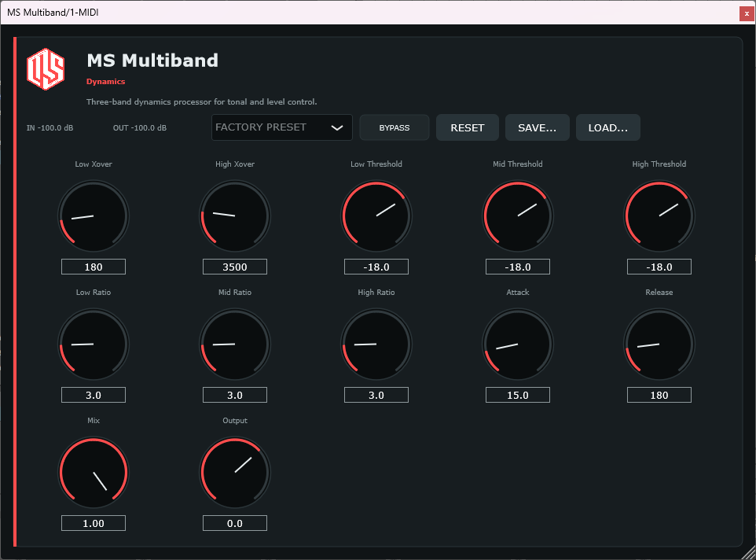Click the Attack knob

tap(518, 344)
